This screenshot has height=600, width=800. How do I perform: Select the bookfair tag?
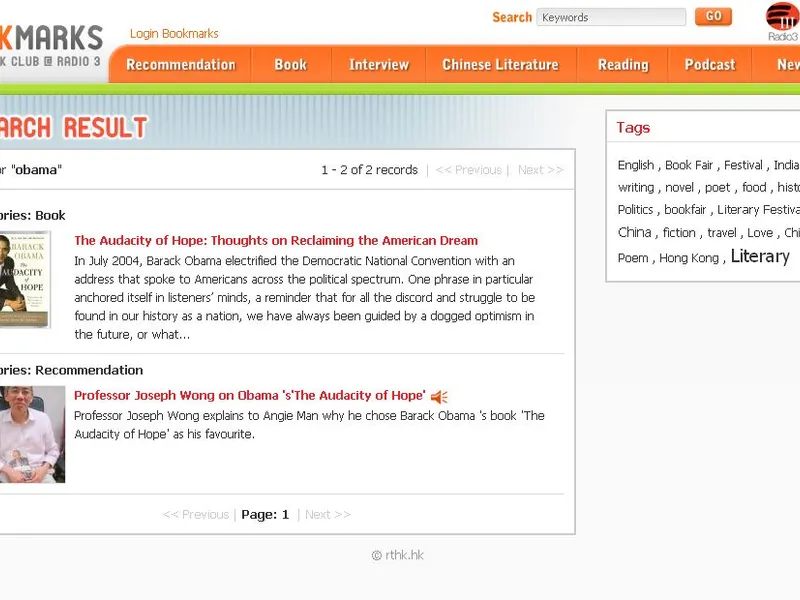[685, 210]
